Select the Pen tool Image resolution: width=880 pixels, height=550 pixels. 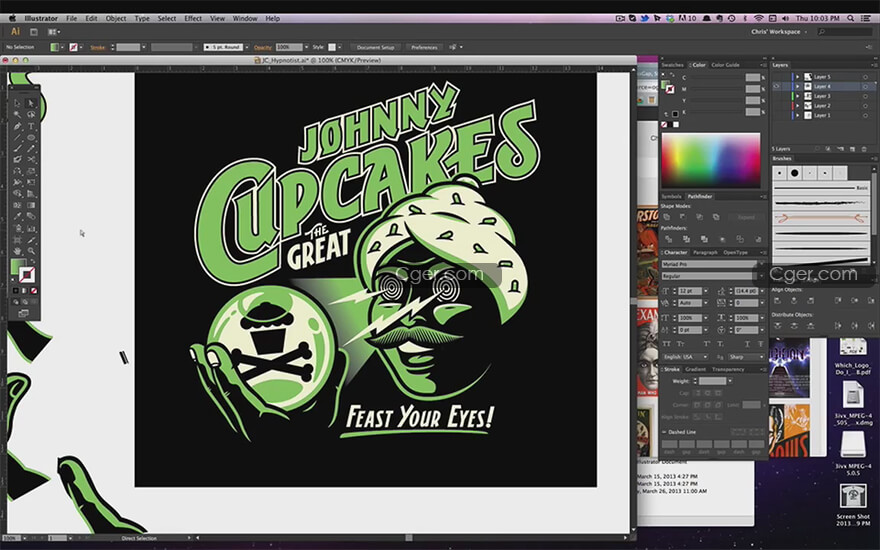[17, 126]
